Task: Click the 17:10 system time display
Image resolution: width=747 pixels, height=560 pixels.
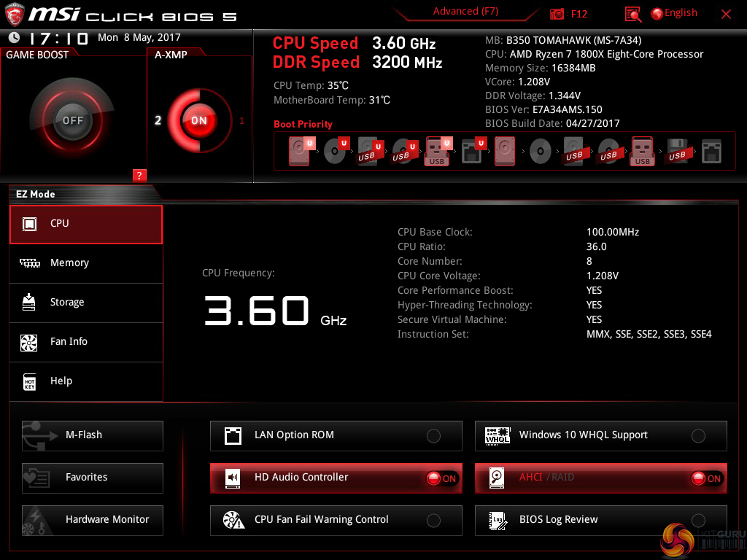Action: pyautogui.click(x=58, y=38)
